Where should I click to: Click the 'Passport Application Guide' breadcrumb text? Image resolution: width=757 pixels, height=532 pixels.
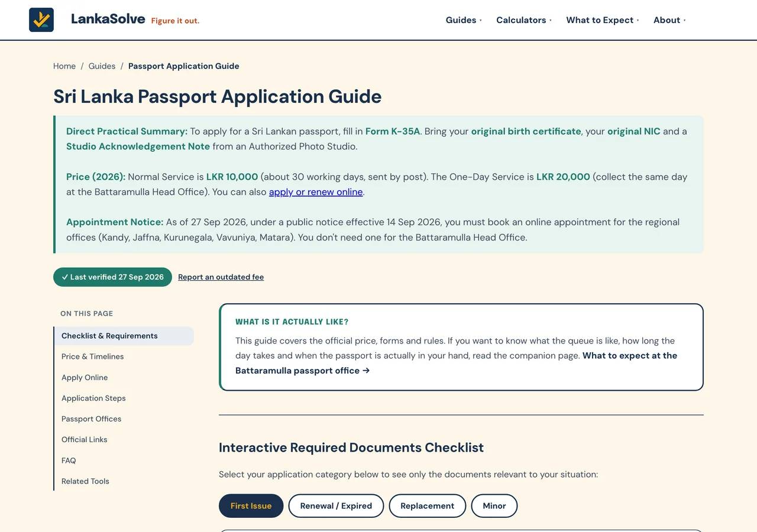click(x=184, y=66)
